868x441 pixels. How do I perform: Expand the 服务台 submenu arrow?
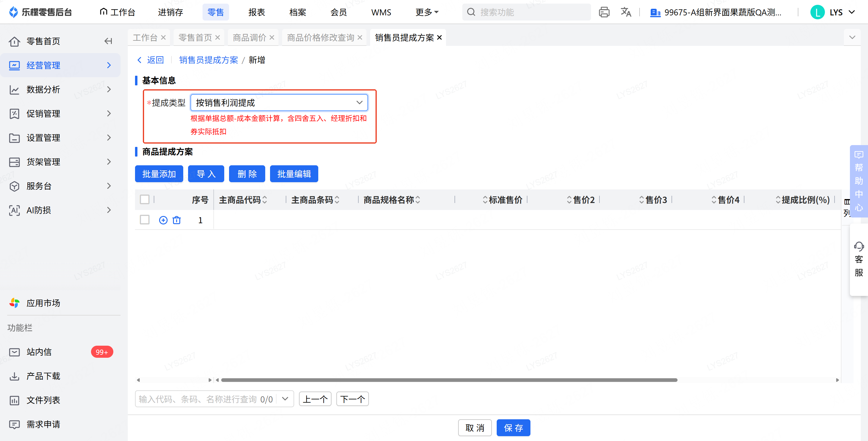click(x=109, y=186)
